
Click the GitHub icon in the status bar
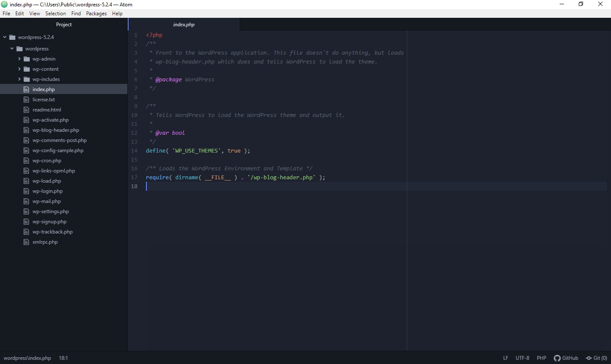[557, 358]
